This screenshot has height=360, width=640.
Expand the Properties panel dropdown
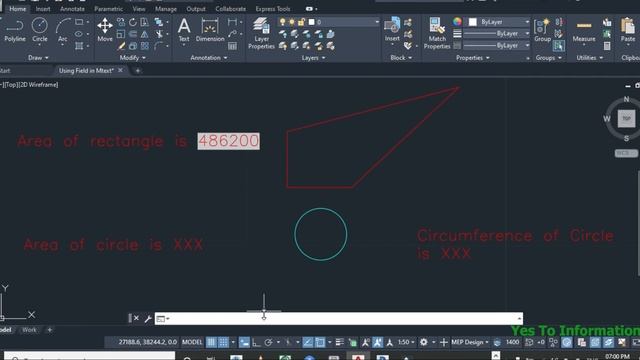(x=472, y=58)
